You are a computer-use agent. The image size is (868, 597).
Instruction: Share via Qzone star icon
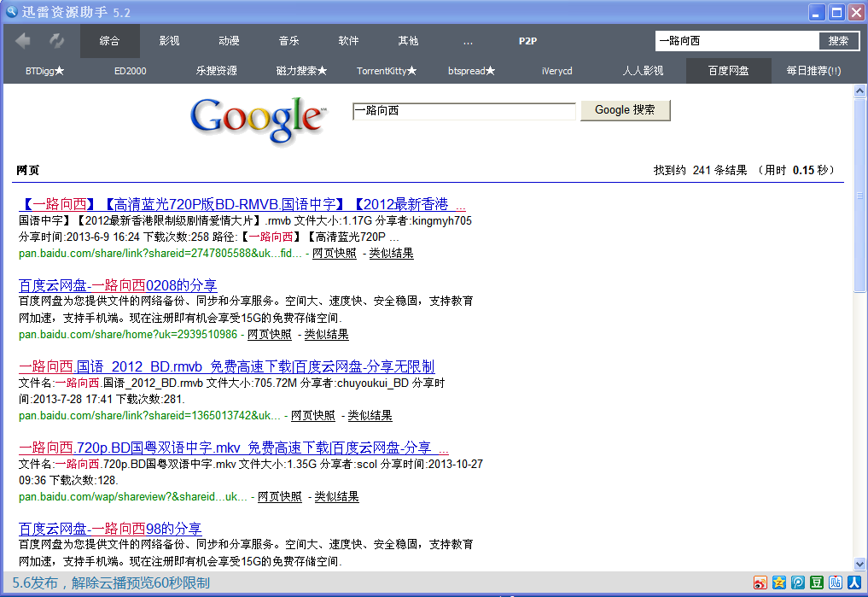click(779, 582)
